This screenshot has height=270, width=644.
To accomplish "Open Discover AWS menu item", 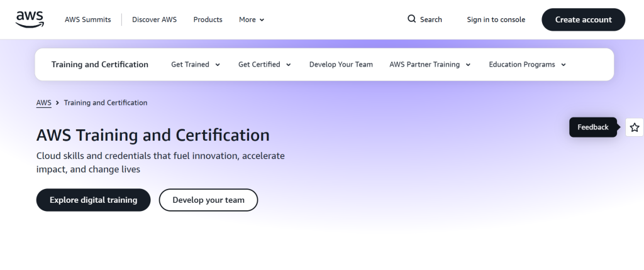I will pyautogui.click(x=155, y=19).
